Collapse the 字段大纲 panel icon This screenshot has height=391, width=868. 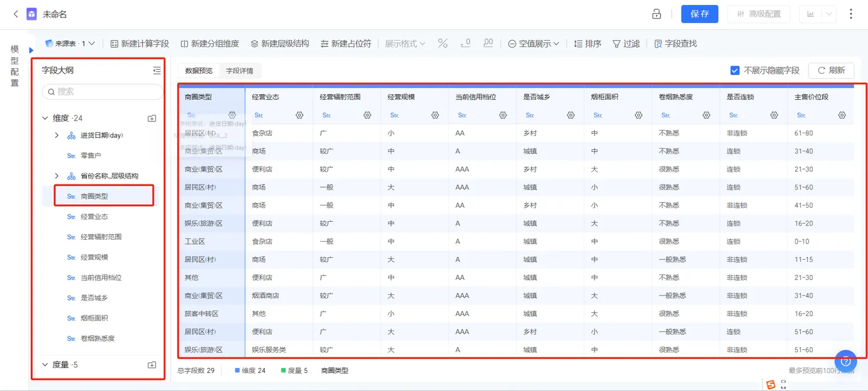pyautogui.click(x=157, y=71)
